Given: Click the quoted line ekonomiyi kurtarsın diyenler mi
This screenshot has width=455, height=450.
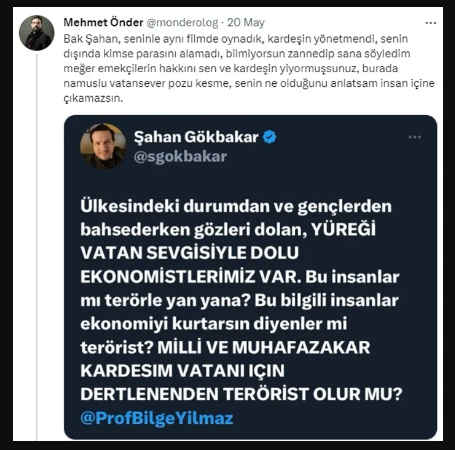Looking at the screenshot, I should click(x=214, y=324).
